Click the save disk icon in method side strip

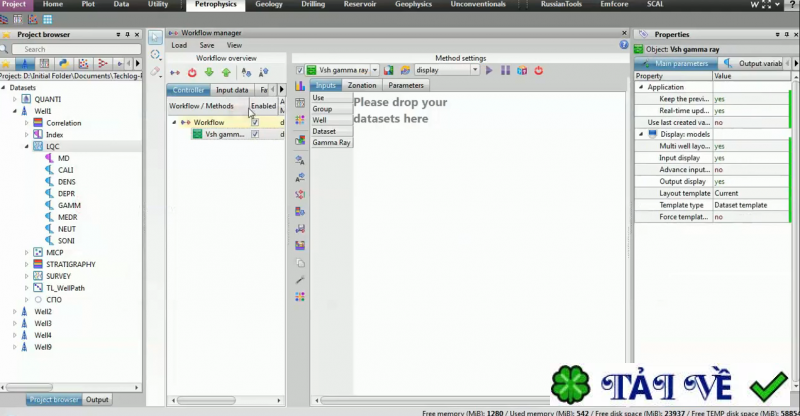(300, 228)
